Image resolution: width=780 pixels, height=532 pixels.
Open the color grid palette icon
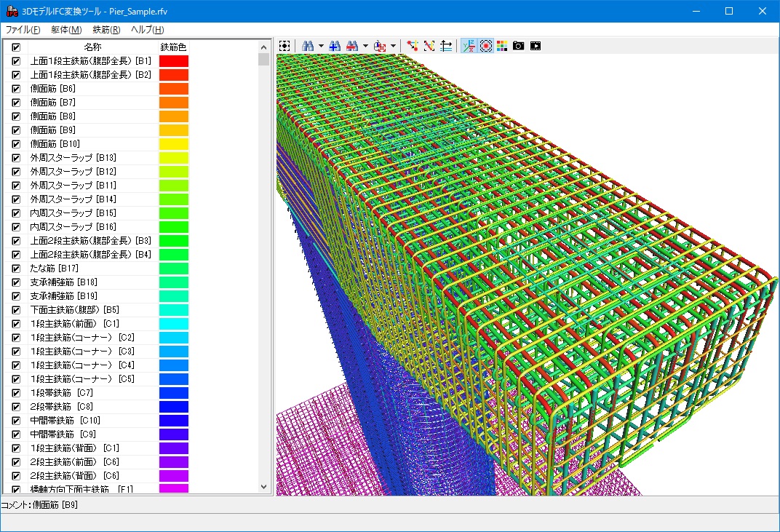502,46
